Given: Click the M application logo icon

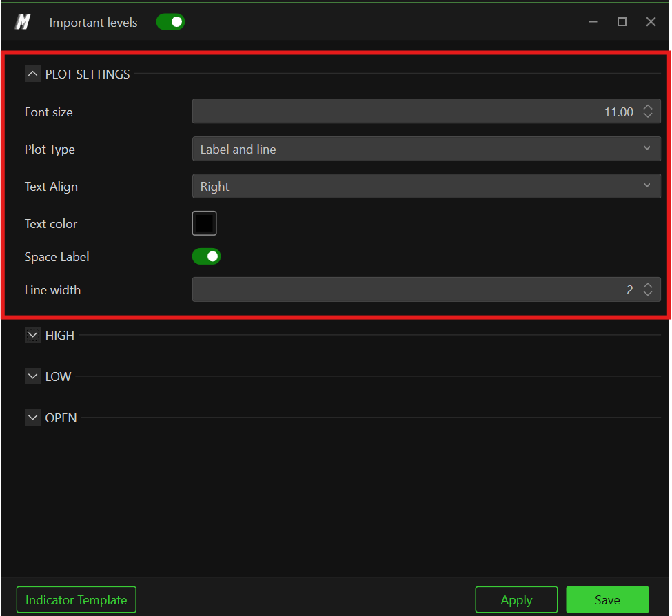Looking at the screenshot, I should (x=23, y=22).
